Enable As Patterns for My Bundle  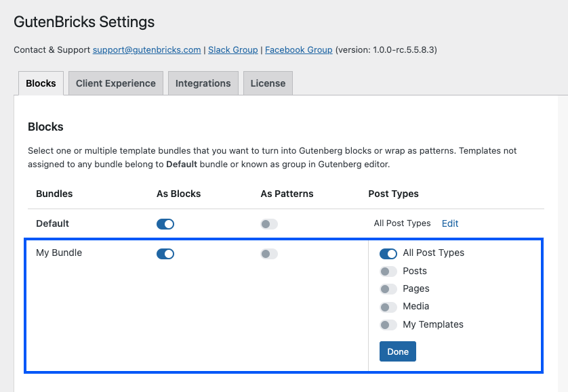(269, 254)
